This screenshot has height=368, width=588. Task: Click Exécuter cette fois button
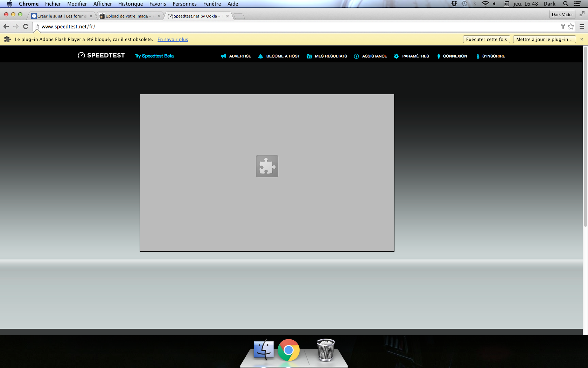coord(486,39)
